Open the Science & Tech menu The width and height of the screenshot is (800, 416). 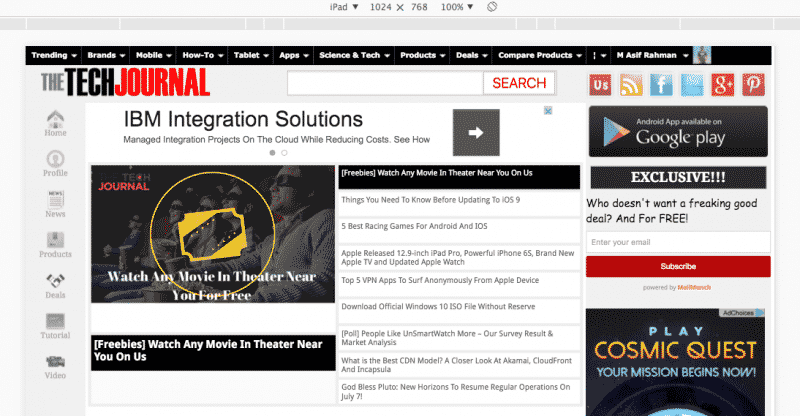[x=353, y=55]
